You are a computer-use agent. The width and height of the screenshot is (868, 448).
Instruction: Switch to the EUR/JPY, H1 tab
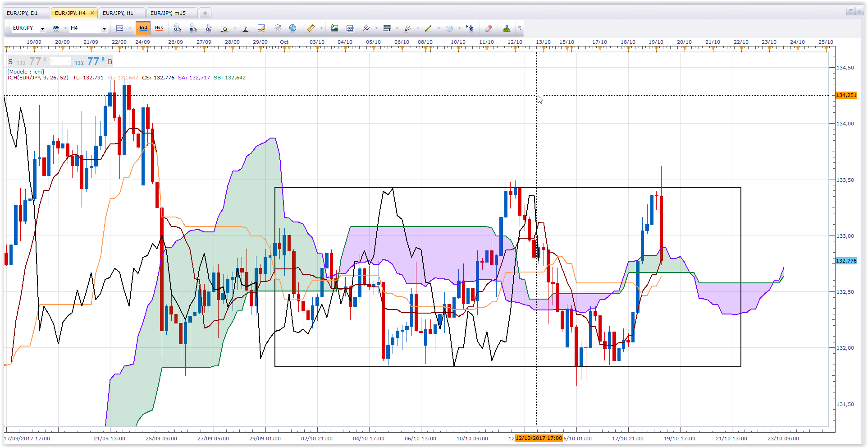point(122,13)
